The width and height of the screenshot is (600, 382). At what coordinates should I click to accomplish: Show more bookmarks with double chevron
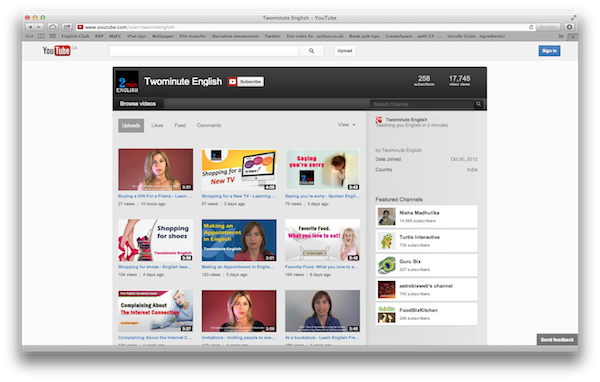point(561,36)
